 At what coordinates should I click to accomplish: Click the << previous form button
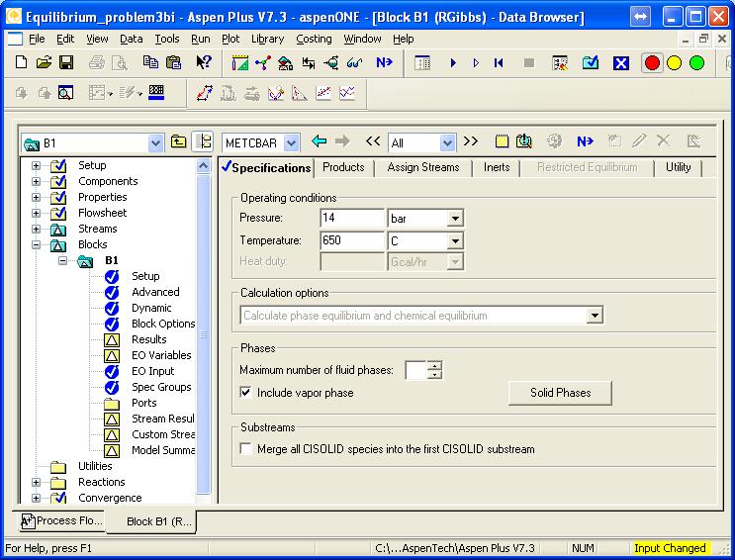(x=373, y=141)
